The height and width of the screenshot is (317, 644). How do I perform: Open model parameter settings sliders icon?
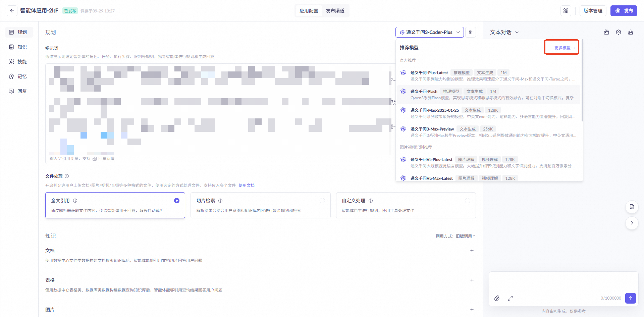[x=471, y=32]
